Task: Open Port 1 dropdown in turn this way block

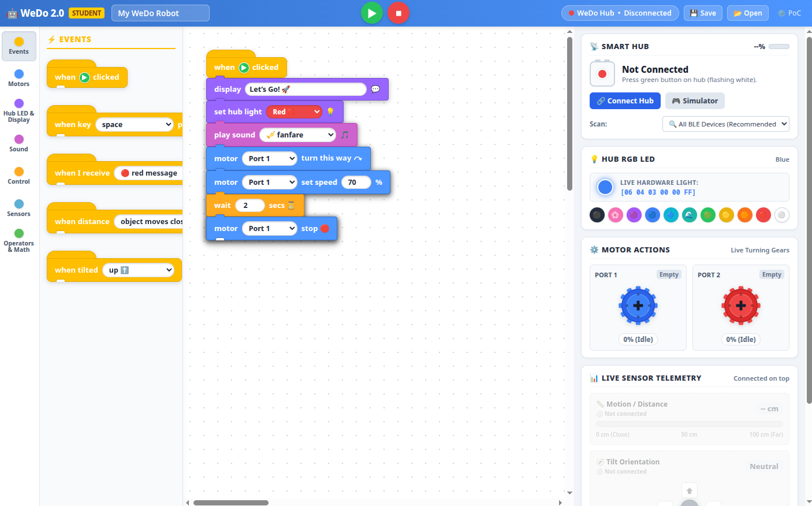Action: (x=270, y=158)
